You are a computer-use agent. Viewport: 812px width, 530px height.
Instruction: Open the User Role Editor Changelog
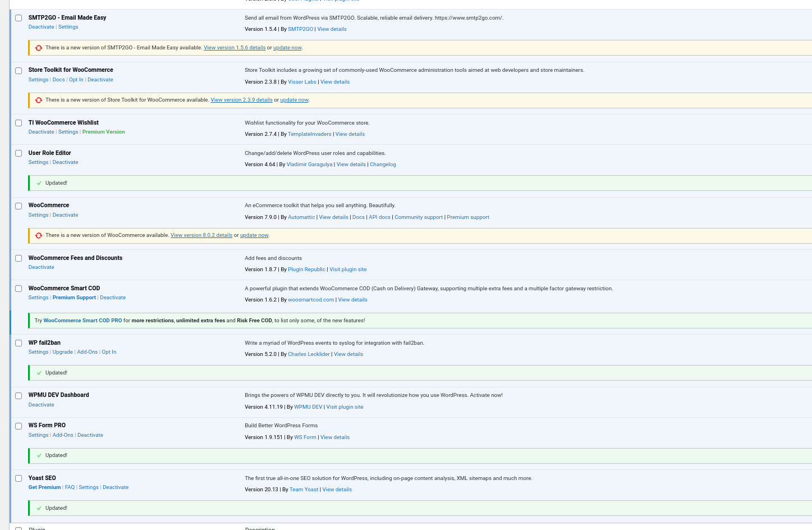tap(383, 165)
